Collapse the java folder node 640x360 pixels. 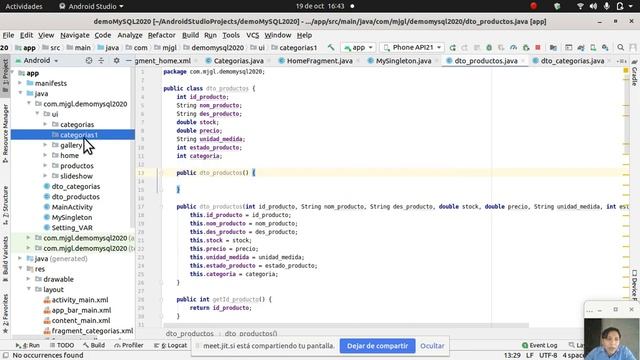20,93
